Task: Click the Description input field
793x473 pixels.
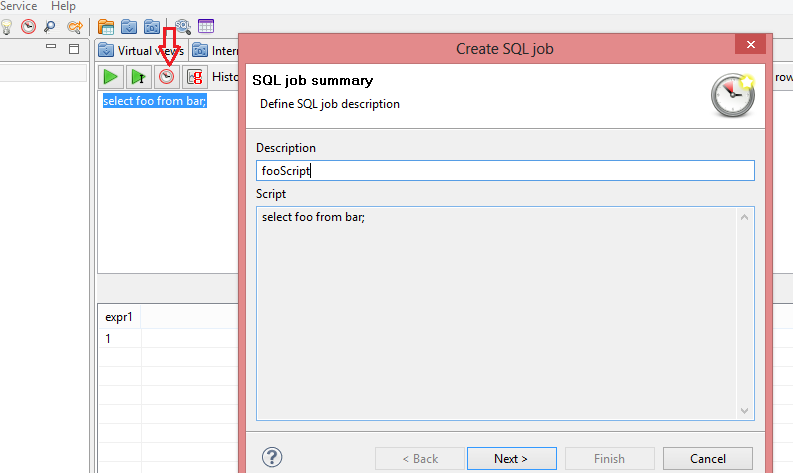Action: 505,171
